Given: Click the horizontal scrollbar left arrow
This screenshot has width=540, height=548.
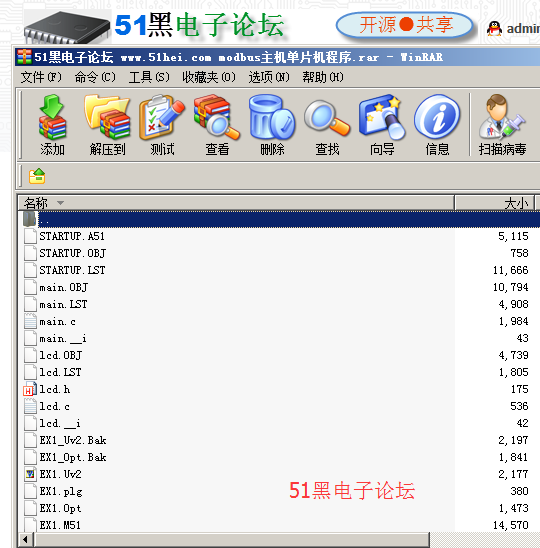Looking at the screenshot, I should [26, 540].
